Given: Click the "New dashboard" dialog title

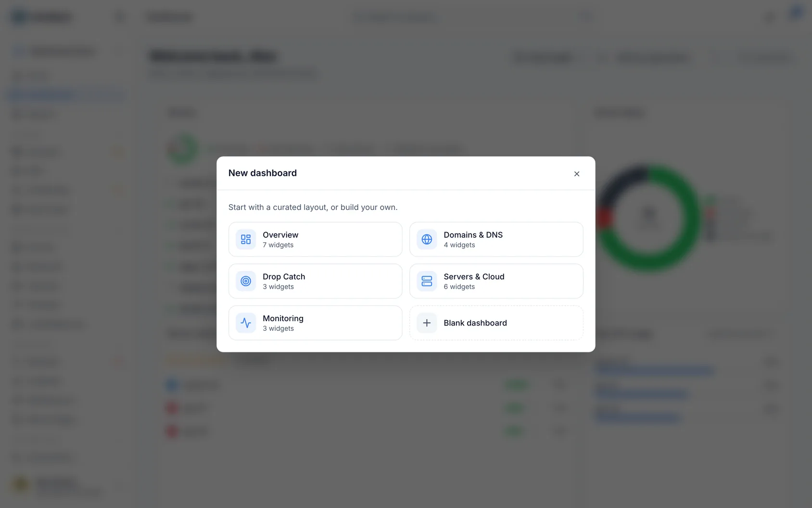Looking at the screenshot, I should point(263,173).
